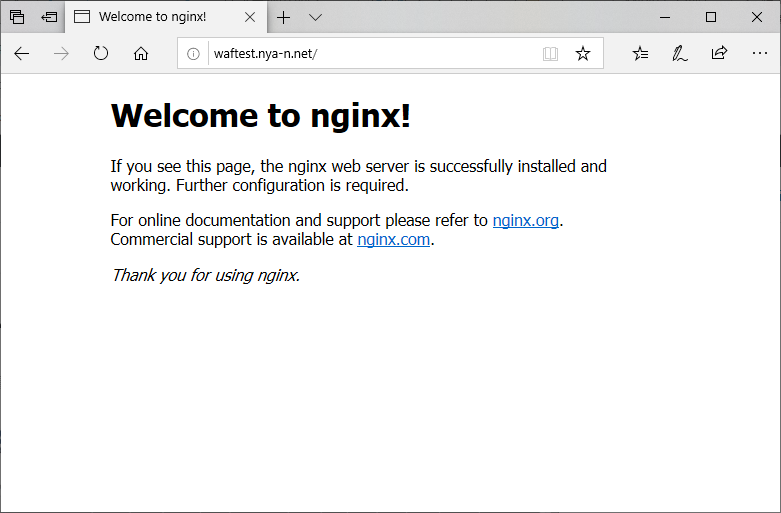Go to the Home page
Viewport: 781px width, 513px height.
tap(141, 53)
